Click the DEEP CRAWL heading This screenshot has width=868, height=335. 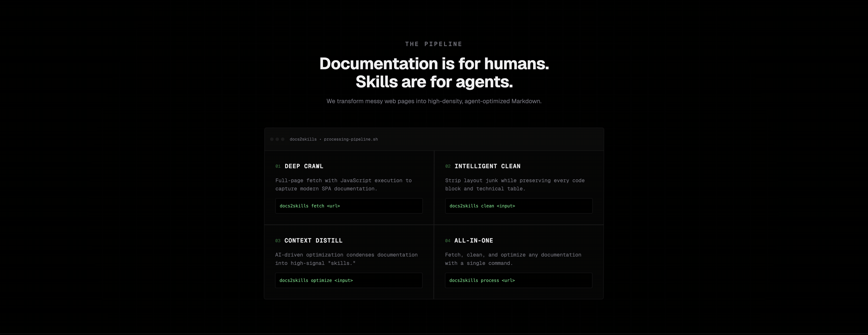point(304,166)
